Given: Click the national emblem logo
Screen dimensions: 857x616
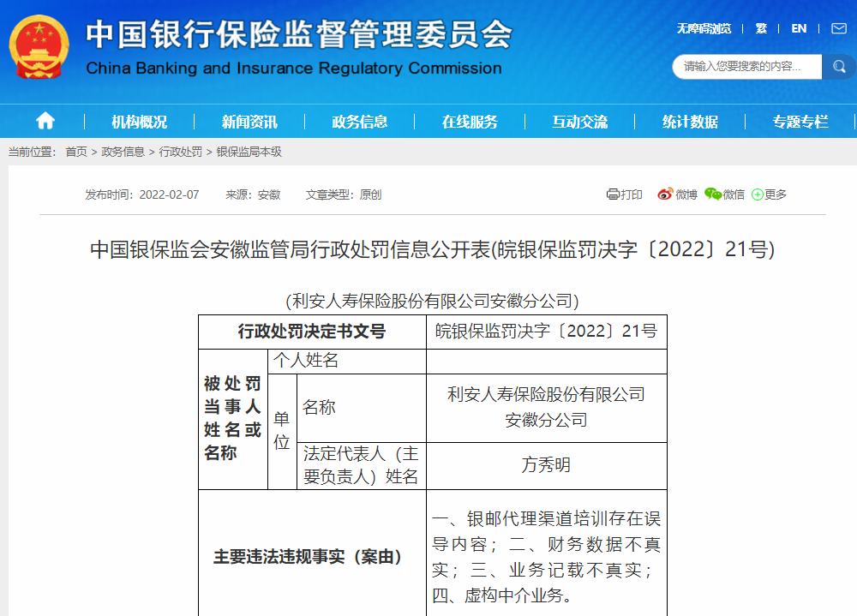Looking at the screenshot, I should click(x=39, y=47).
